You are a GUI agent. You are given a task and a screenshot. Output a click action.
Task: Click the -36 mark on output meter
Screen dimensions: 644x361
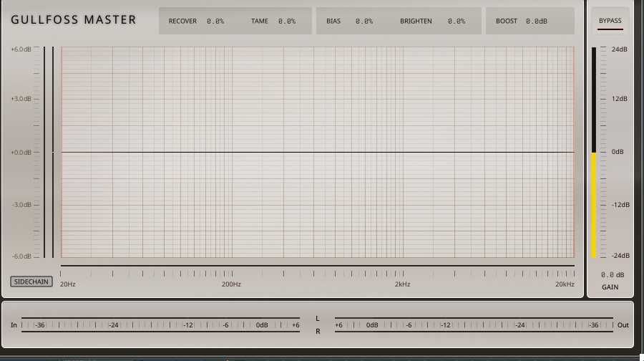(x=594, y=324)
